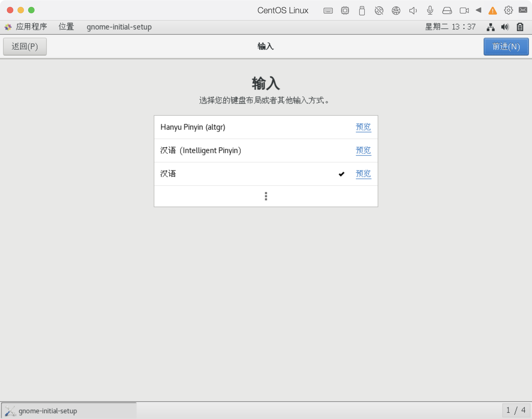Click the red close window button
The height and width of the screenshot is (419, 532).
point(10,10)
